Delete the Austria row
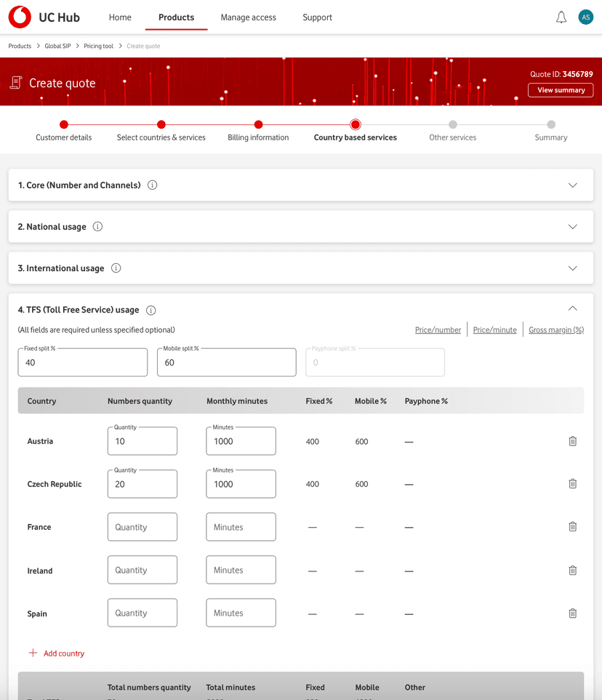Image resolution: width=602 pixels, height=700 pixels. pos(572,441)
